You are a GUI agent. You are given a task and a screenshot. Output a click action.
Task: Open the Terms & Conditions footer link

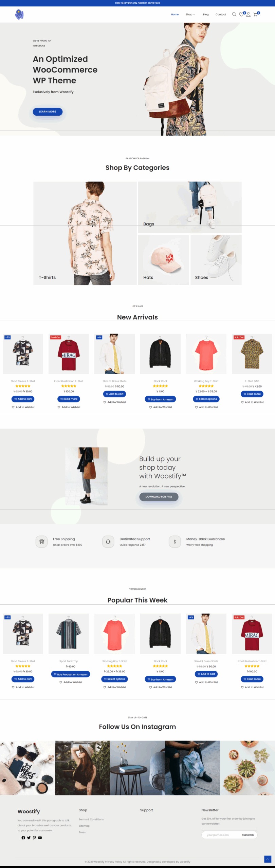point(91,819)
